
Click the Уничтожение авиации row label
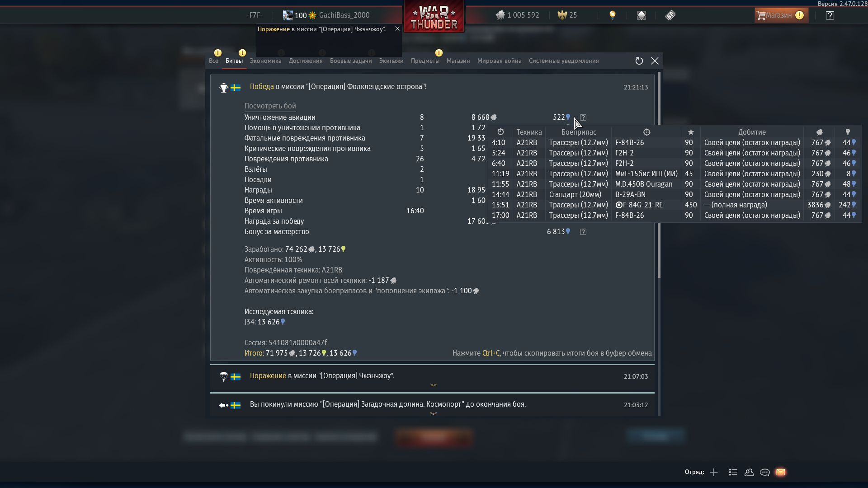click(280, 117)
